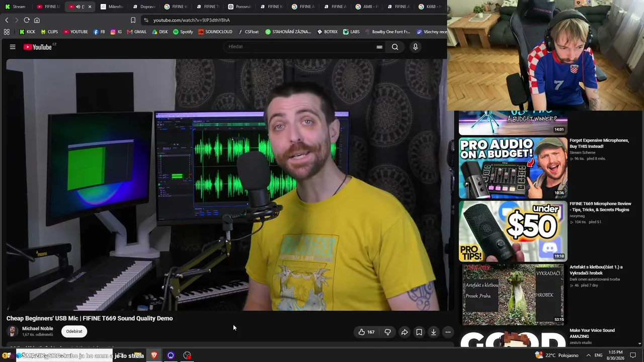Open the IG bookmark

click(x=116, y=32)
